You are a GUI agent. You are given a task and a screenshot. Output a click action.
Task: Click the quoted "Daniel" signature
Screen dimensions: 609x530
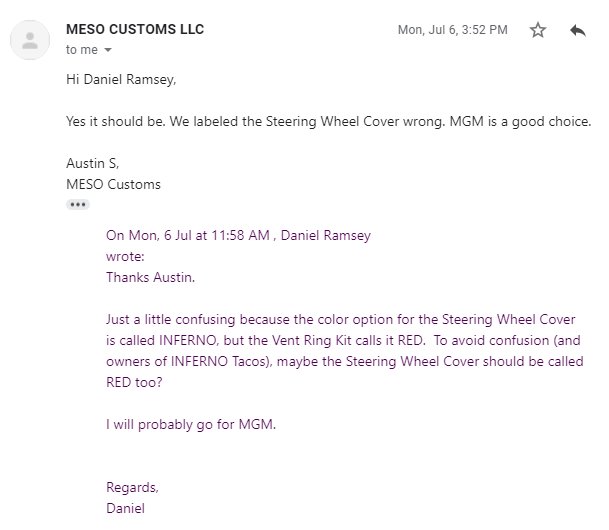(125, 508)
